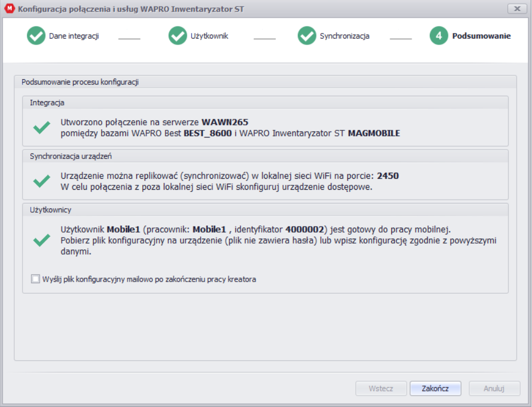Click the port number 2450

click(388, 176)
